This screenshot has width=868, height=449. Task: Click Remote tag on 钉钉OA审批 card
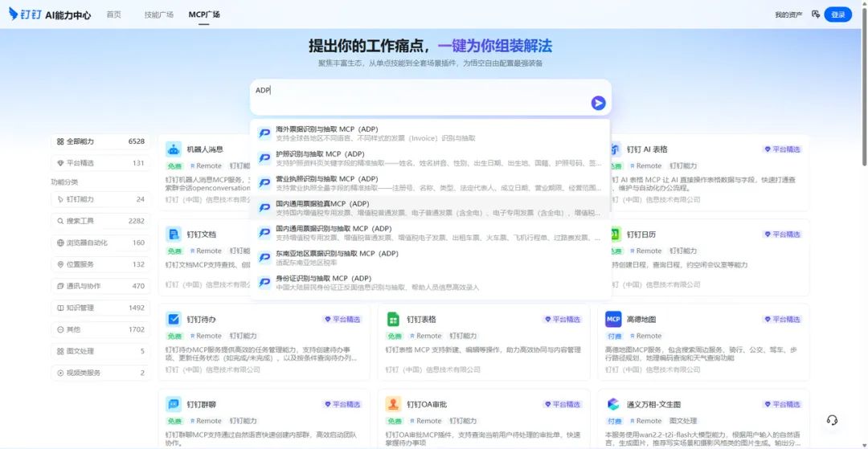click(x=426, y=421)
